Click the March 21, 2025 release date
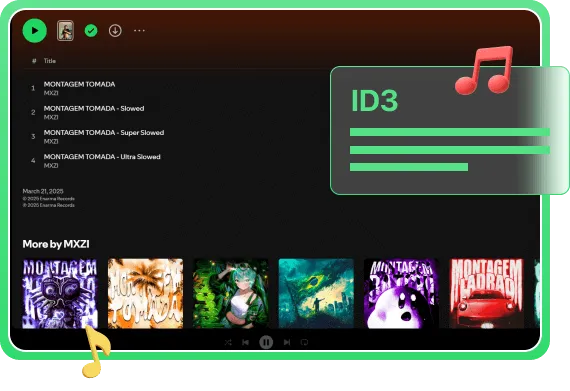 click(43, 191)
